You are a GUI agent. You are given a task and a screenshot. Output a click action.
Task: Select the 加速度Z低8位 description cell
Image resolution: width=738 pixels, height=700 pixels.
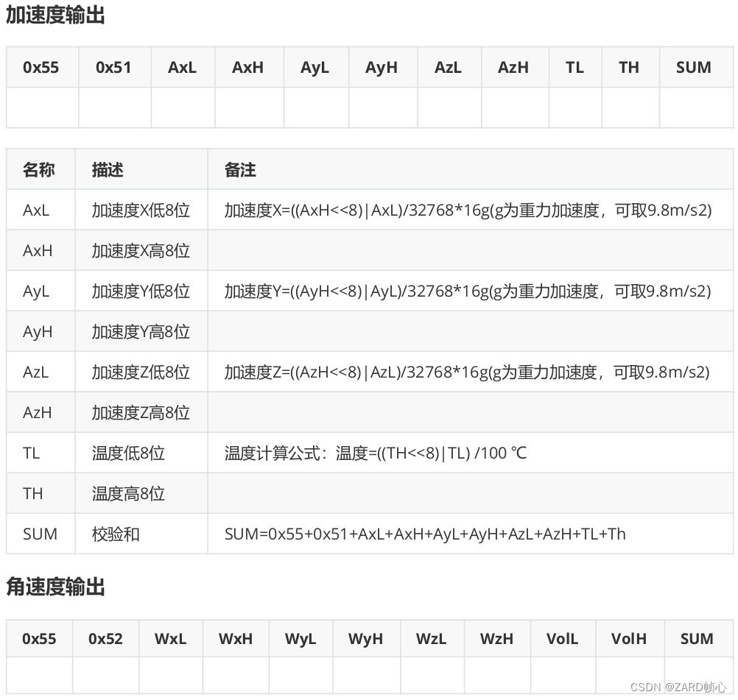pos(141,372)
